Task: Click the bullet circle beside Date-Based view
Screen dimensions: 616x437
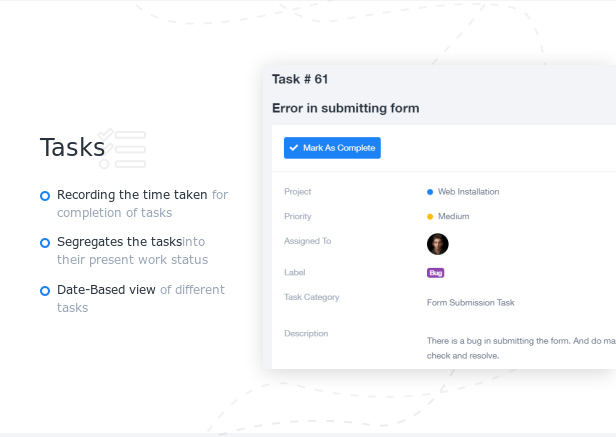Action: (45, 291)
